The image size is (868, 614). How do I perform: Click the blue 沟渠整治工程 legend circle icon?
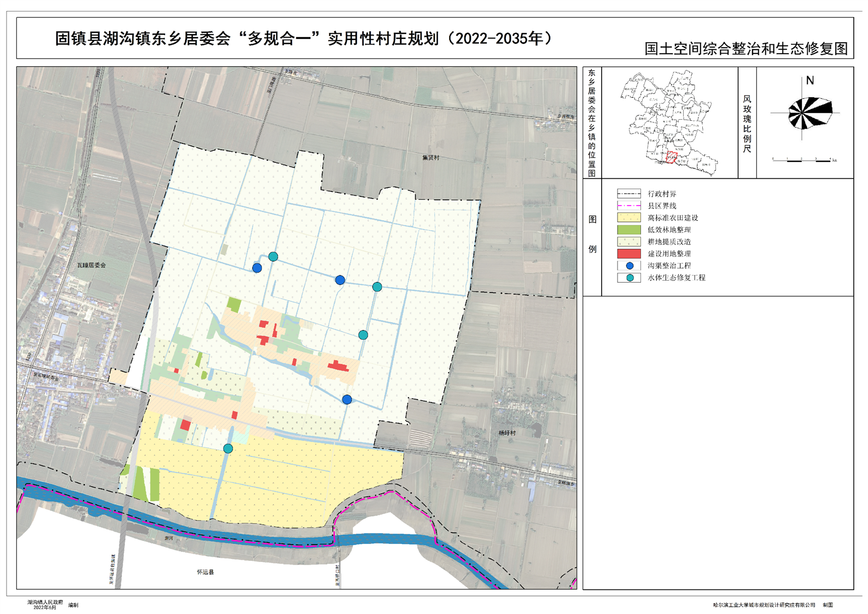click(x=629, y=266)
